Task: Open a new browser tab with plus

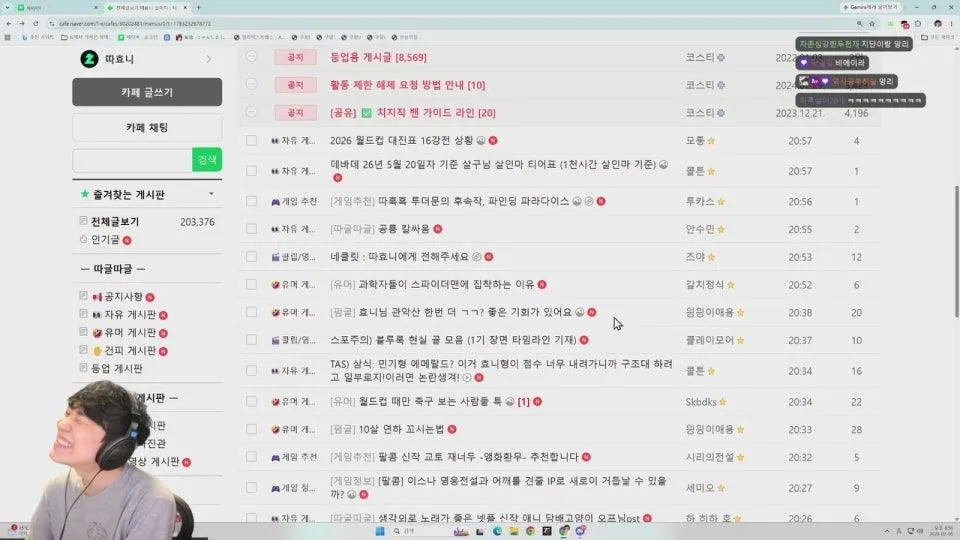Action: click(198, 7)
